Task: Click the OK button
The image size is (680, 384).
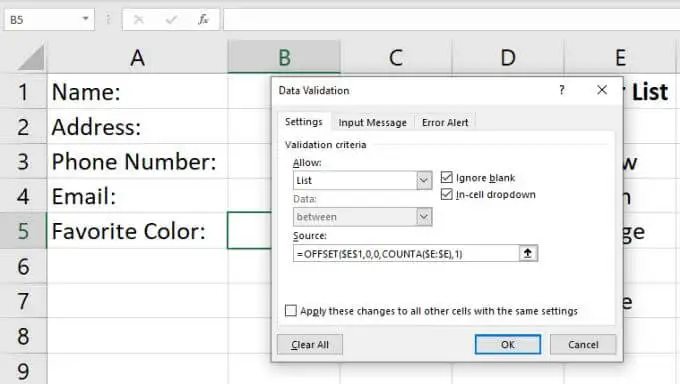Action: (508, 345)
